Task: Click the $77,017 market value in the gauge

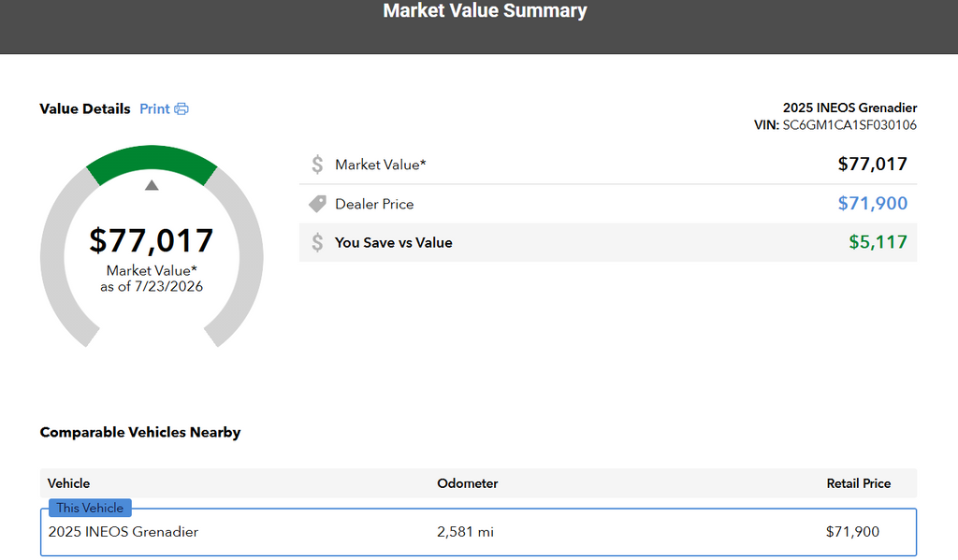Action: (152, 240)
